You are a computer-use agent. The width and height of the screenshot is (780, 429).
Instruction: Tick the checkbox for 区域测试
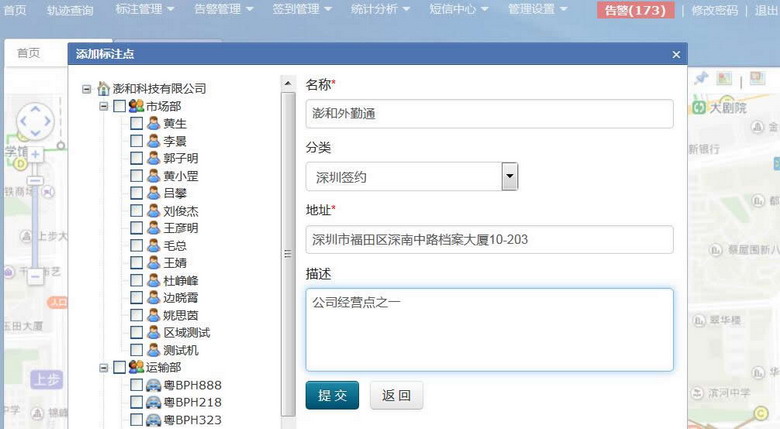[x=136, y=332]
